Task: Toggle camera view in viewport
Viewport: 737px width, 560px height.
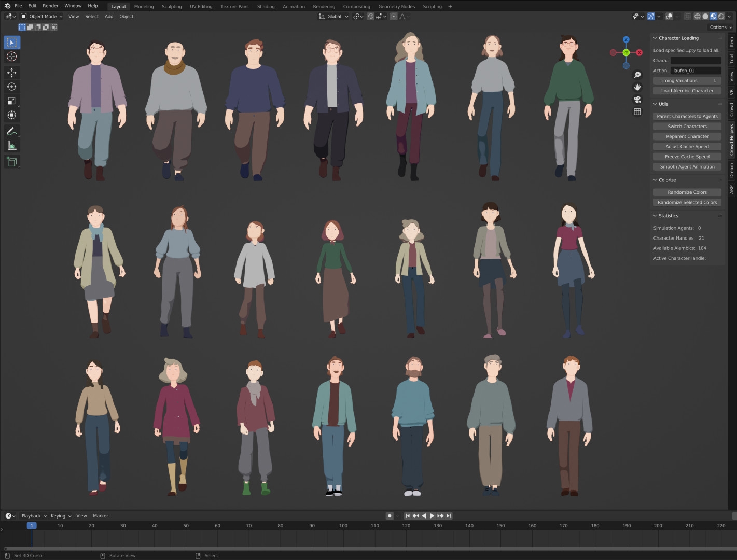Action: [637, 100]
